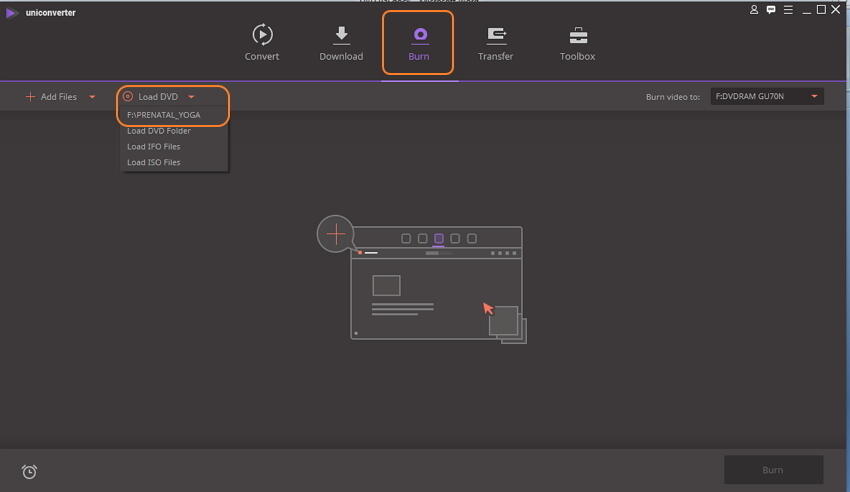Image resolution: width=850 pixels, height=492 pixels.
Task: Choose F:\PRENATAL_YOGA from the list
Action: [164, 115]
